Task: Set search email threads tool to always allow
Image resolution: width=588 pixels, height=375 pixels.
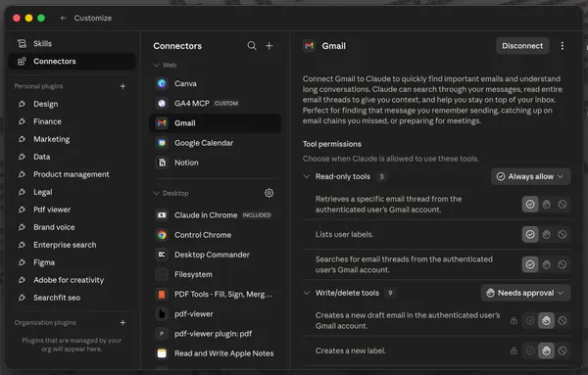Action: tap(530, 264)
